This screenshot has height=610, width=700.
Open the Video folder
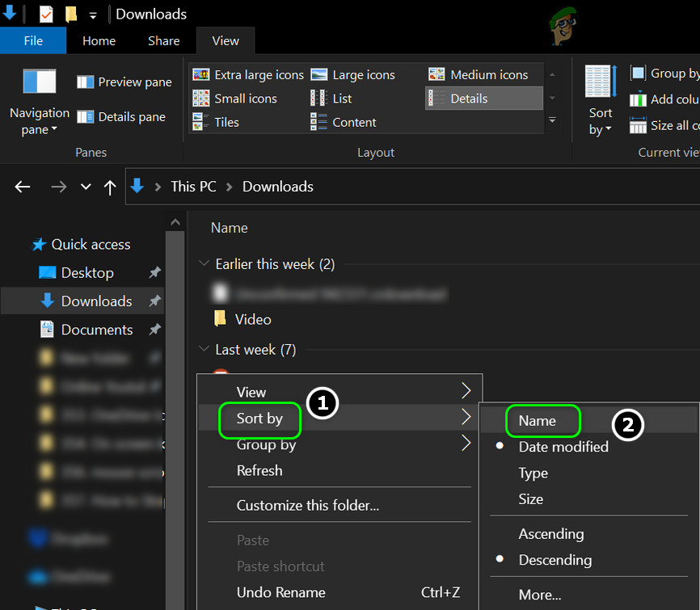252,319
